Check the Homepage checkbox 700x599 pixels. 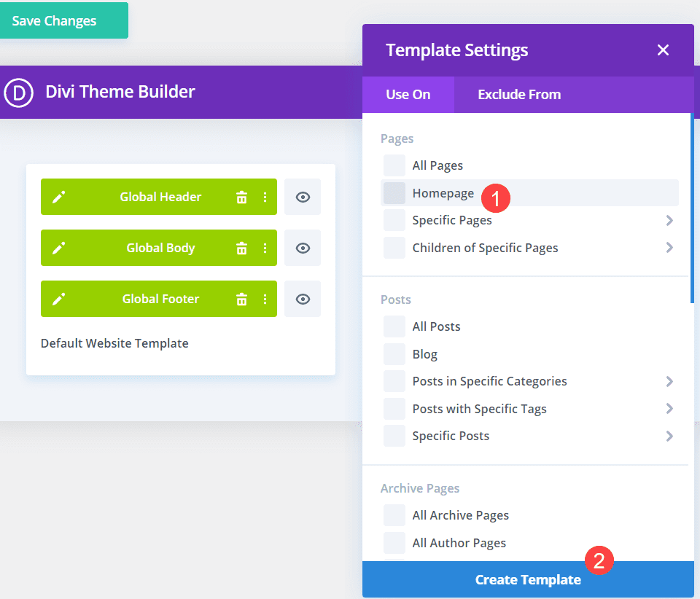[394, 193]
